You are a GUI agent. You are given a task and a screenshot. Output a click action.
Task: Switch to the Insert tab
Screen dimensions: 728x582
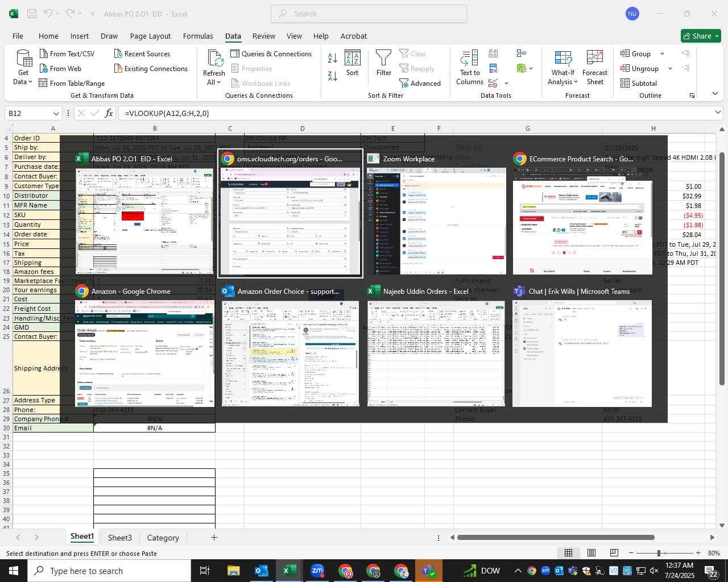coord(80,36)
